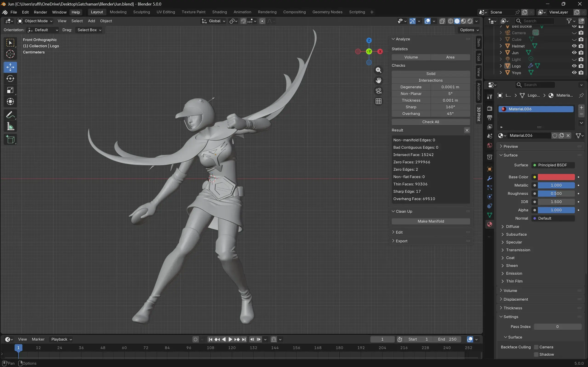The image size is (588, 367).
Task: Pick the Rotate tool
Action: [x=10, y=79]
